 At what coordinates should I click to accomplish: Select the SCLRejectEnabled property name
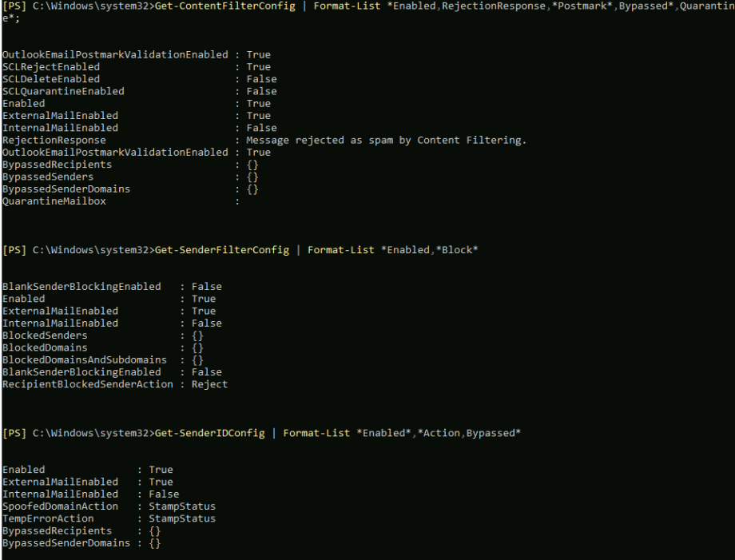(x=51, y=67)
